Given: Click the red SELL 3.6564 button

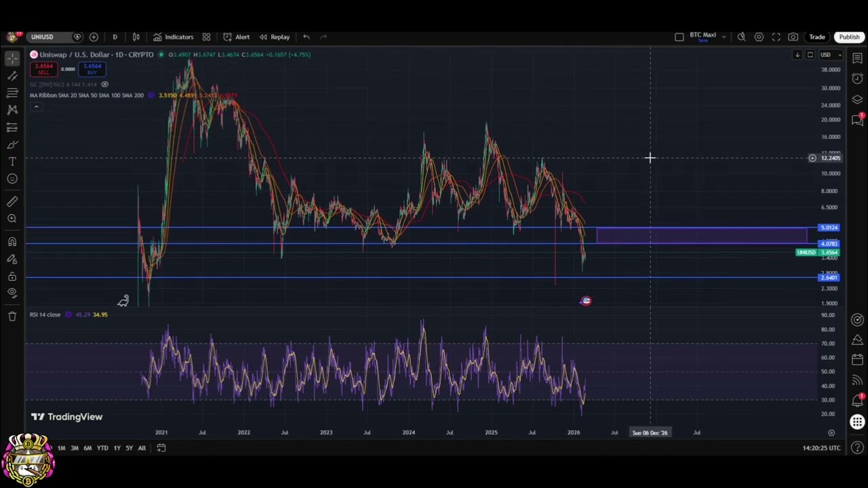Looking at the screenshot, I should 43,69.
